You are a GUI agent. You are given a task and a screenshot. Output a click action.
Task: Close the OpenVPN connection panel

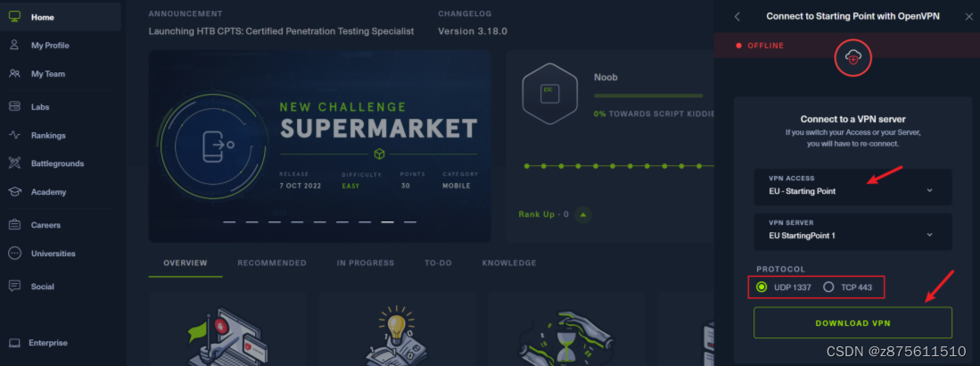[968, 17]
